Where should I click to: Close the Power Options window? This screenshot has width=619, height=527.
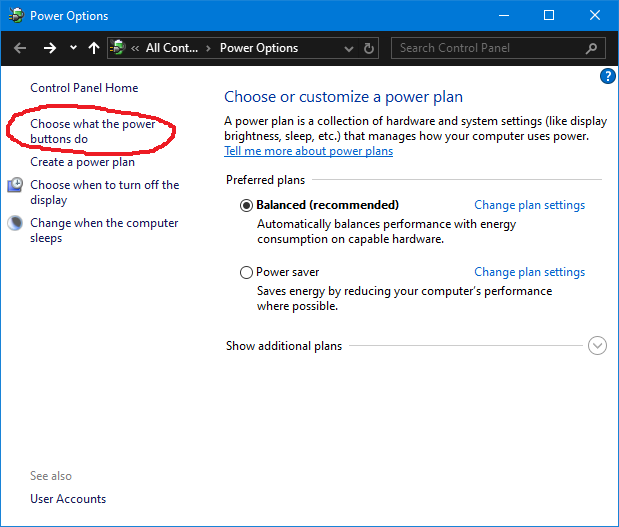coord(595,15)
